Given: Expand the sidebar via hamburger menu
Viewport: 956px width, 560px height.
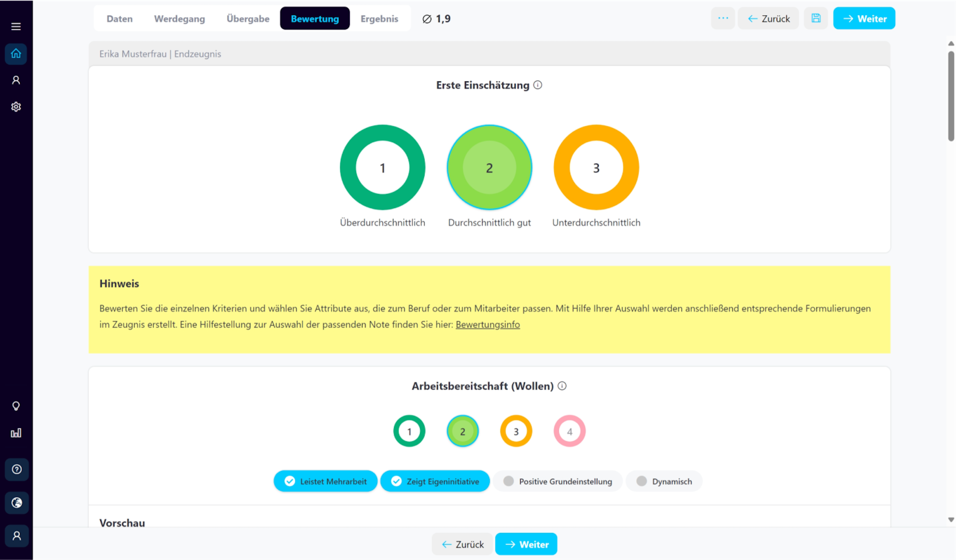Looking at the screenshot, I should [x=16, y=27].
